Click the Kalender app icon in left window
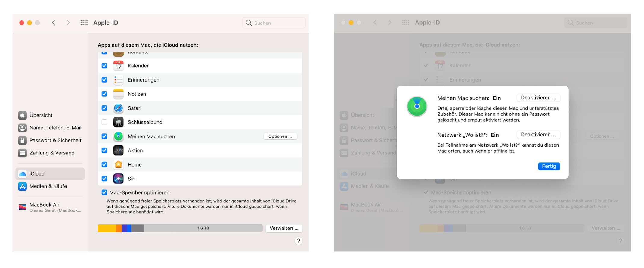644x268 pixels. (x=119, y=66)
